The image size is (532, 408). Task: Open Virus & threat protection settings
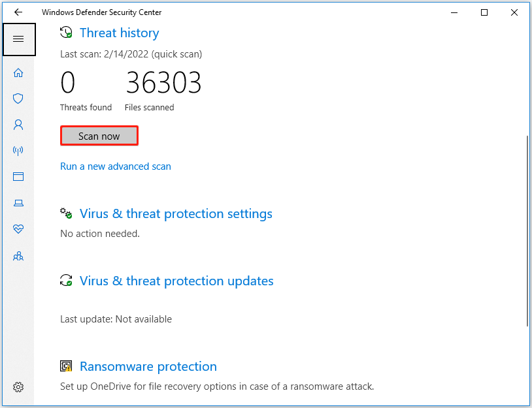coord(175,213)
